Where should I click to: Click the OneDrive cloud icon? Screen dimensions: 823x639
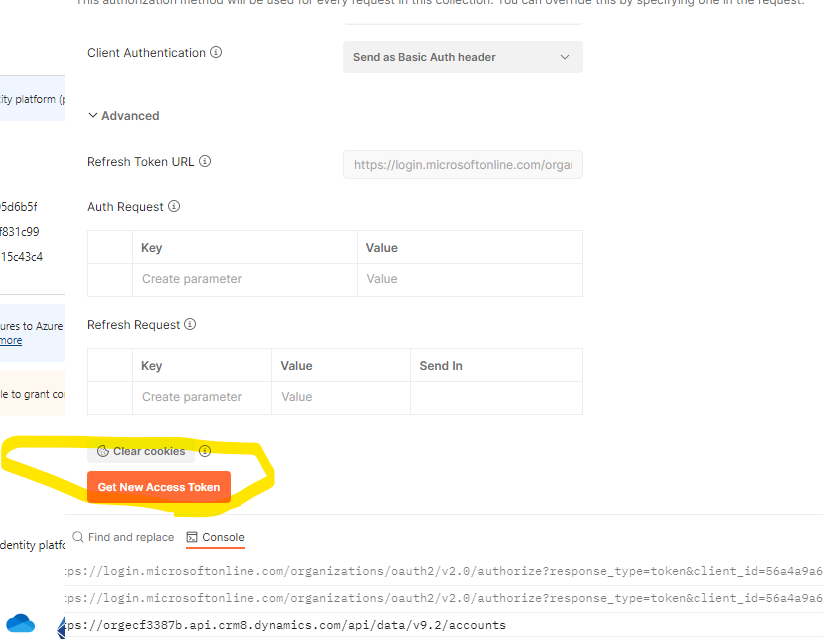tap(20, 623)
